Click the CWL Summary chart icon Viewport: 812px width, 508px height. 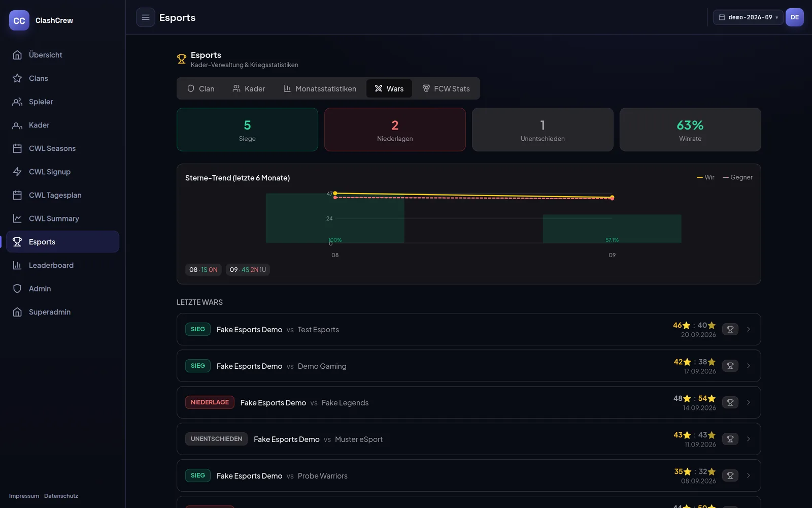coord(17,218)
